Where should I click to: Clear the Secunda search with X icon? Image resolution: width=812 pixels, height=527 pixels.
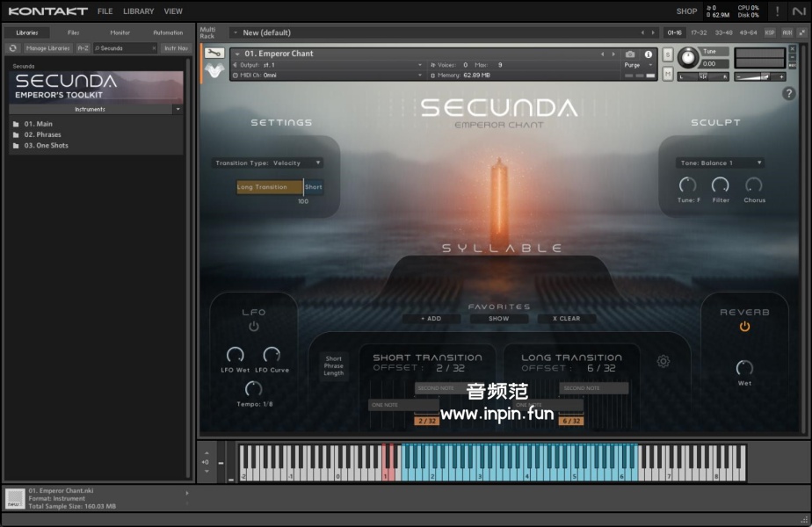click(x=154, y=48)
